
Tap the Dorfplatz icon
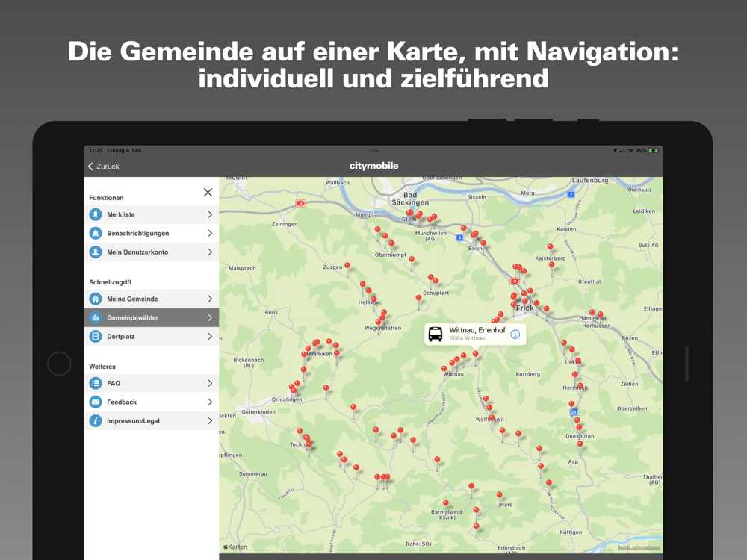[96, 336]
